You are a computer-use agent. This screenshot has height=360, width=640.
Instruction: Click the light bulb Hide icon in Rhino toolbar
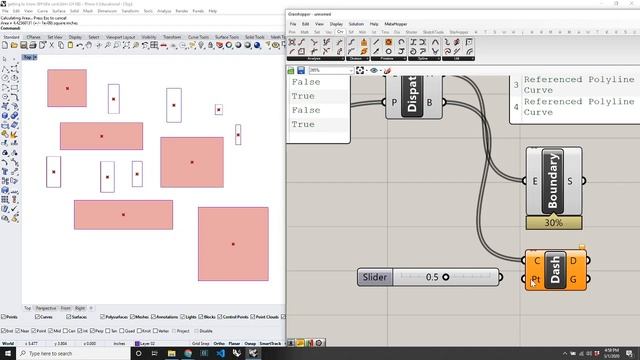pyautogui.click(x=202, y=45)
